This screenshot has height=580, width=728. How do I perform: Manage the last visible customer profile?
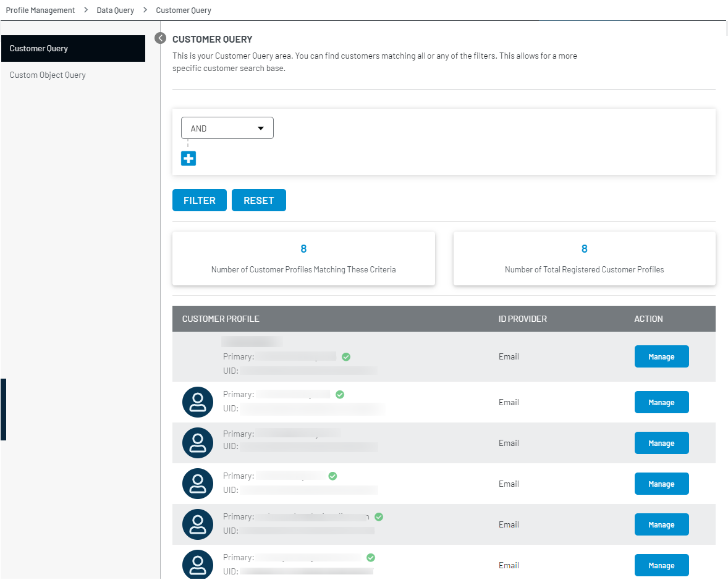point(661,565)
